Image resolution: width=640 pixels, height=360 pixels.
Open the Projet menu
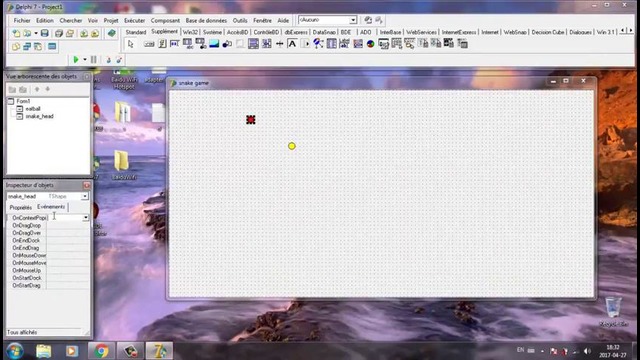[x=111, y=20]
